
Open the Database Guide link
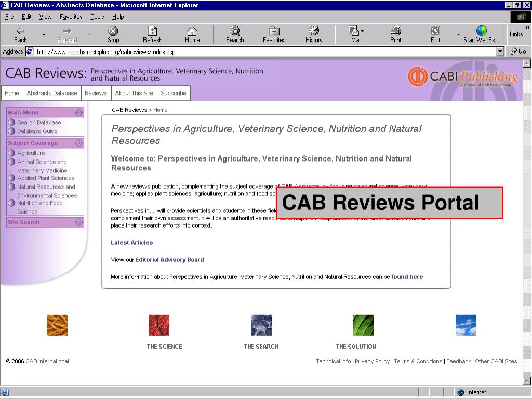[x=37, y=131]
